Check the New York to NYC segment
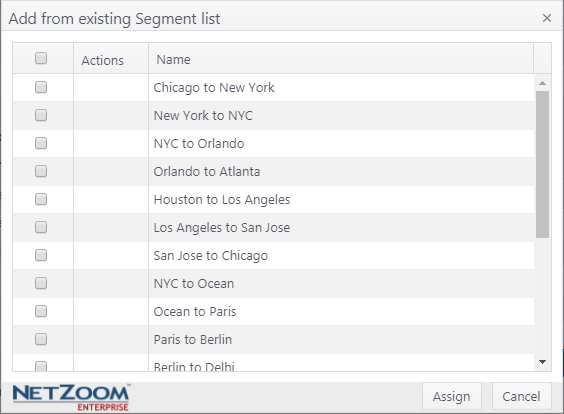This screenshot has height=414, width=564. click(x=41, y=115)
